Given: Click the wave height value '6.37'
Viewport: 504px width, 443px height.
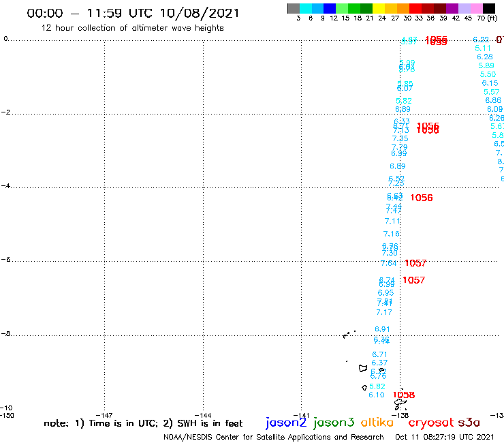Looking at the screenshot, I should [379, 363].
